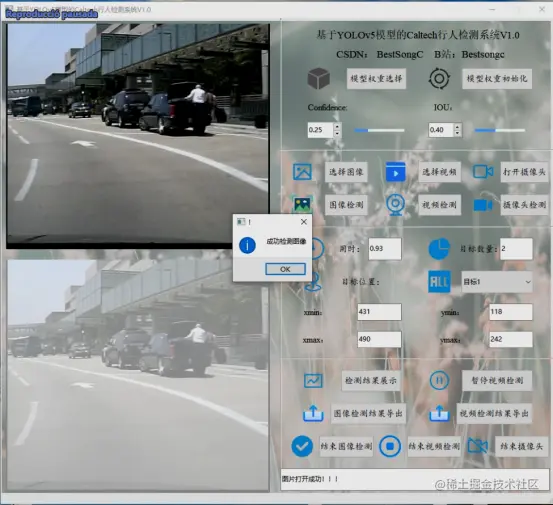Click the IOU slider
553x505 pixels.
click(500, 130)
